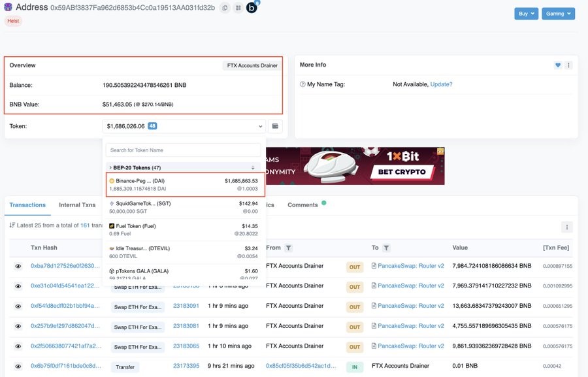588x377 pixels.
Task: Click the Heist label tag
Action: pyautogui.click(x=13, y=21)
